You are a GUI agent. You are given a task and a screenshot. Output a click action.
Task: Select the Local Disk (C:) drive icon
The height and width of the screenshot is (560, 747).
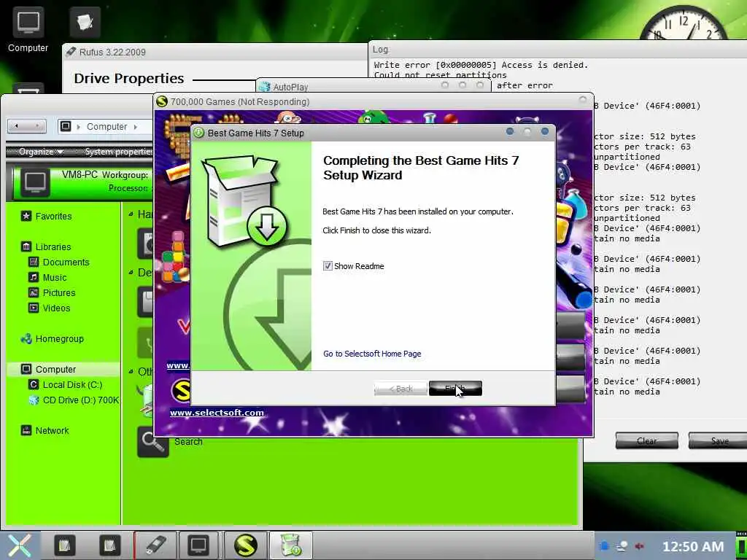point(34,384)
